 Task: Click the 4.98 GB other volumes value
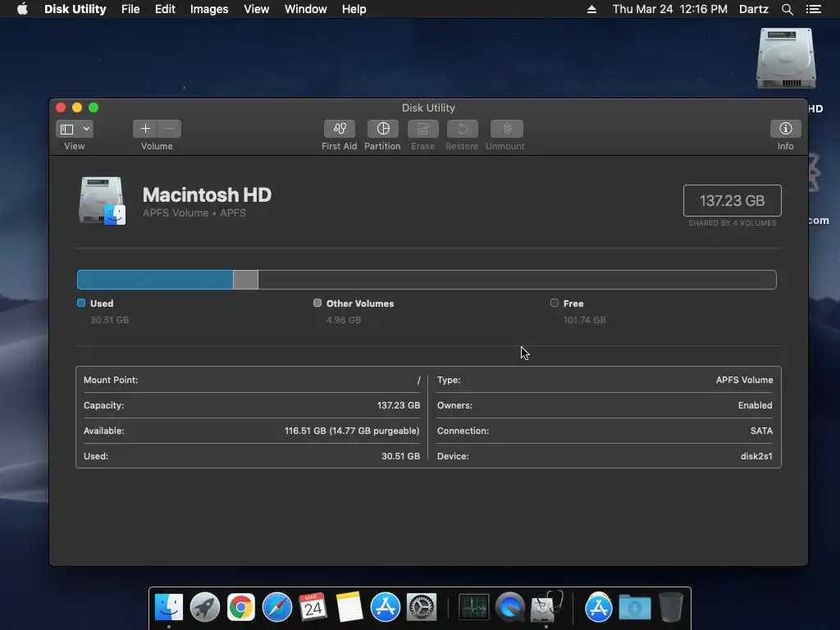pyautogui.click(x=344, y=320)
